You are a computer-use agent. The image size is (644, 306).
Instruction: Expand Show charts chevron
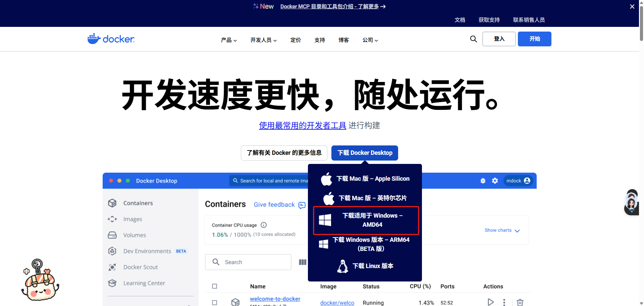point(517,231)
